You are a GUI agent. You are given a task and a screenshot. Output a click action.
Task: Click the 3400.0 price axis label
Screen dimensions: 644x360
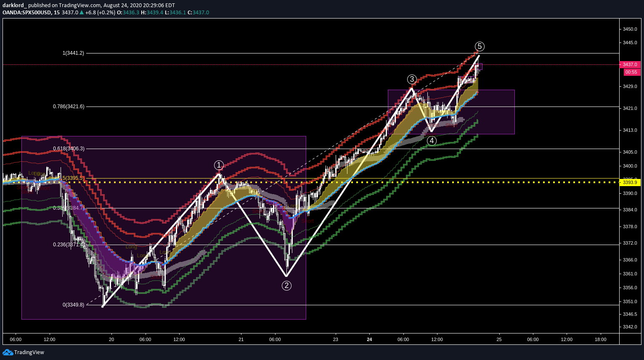(630, 166)
